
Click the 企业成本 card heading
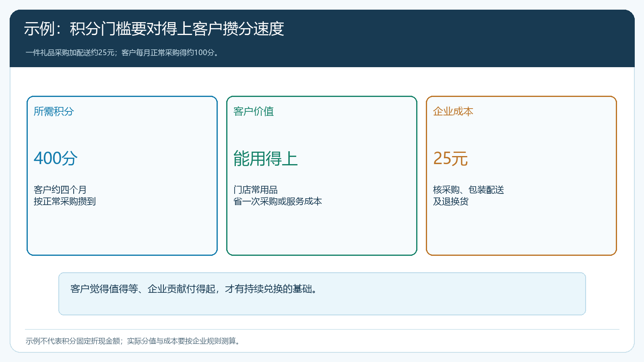(453, 111)
